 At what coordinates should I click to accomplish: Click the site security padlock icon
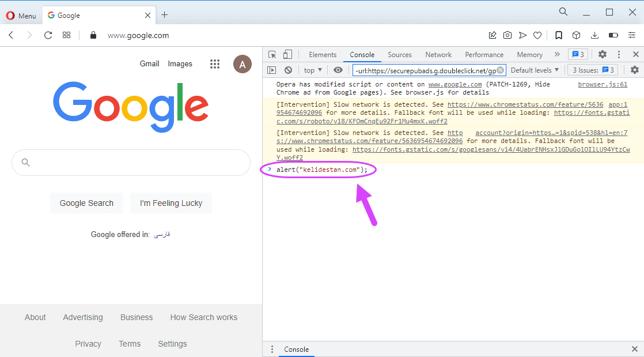[93, 35]
